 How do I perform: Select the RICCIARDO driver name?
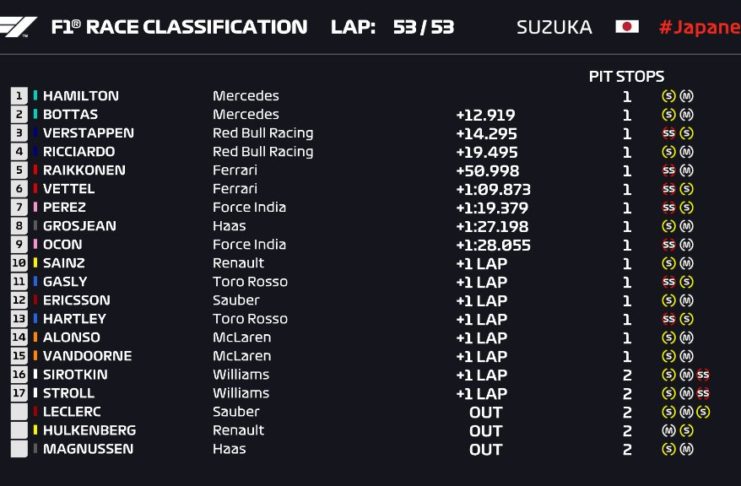coord(79,152)
